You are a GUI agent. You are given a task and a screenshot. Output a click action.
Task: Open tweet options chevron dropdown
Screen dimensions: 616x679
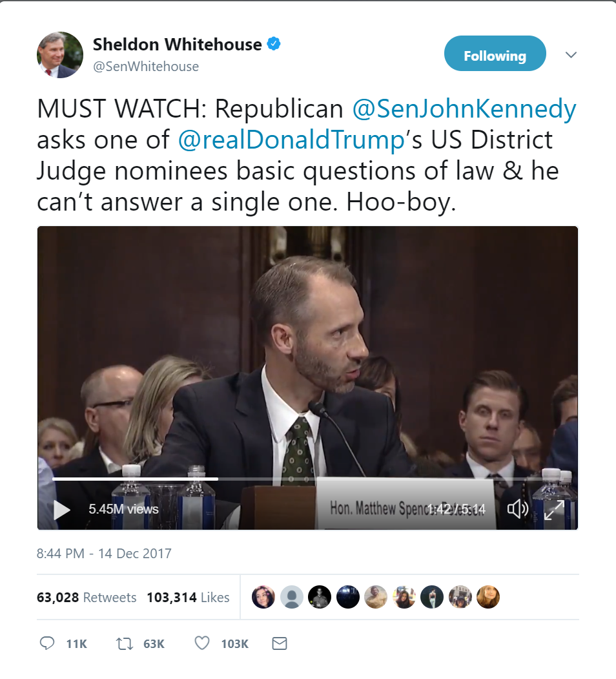coord(571,54)
